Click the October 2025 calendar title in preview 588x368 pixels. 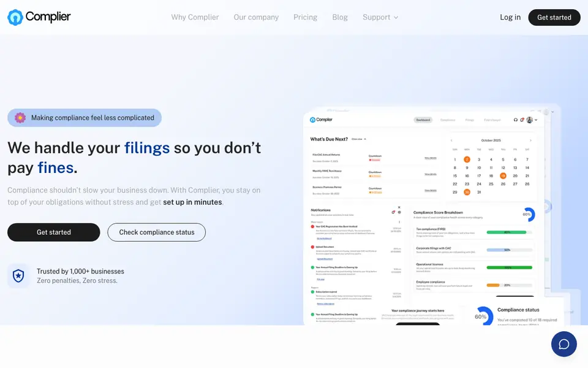tap(491, 140)
